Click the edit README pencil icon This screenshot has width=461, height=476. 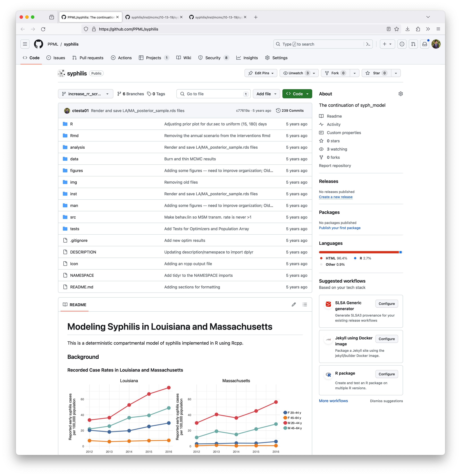tap(294, 305)
